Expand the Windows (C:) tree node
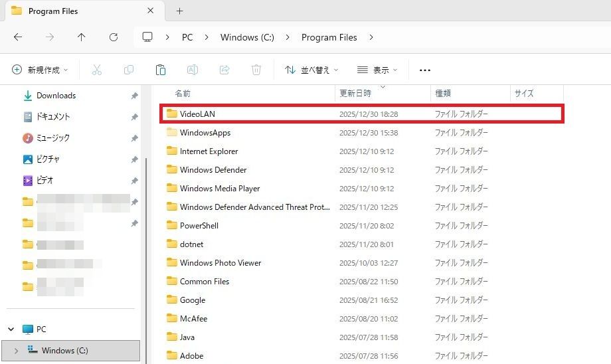This screenshot has height=364, width=611. (16, 351)
